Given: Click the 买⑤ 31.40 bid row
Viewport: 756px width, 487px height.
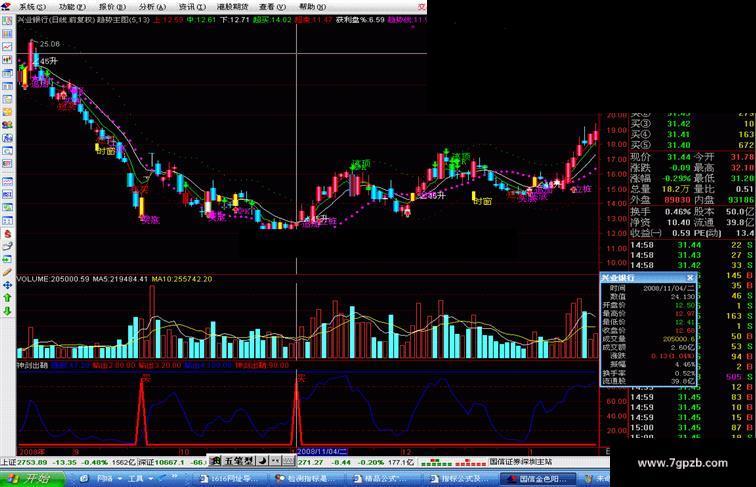Looking at the screenshot, I should (x=692, y=145).
